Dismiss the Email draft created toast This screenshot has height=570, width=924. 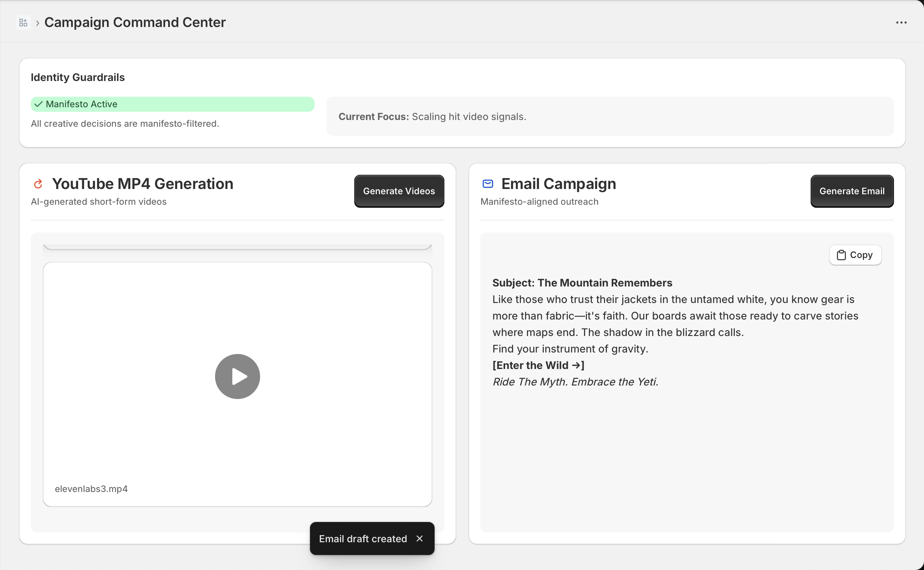tap(420, 539)
